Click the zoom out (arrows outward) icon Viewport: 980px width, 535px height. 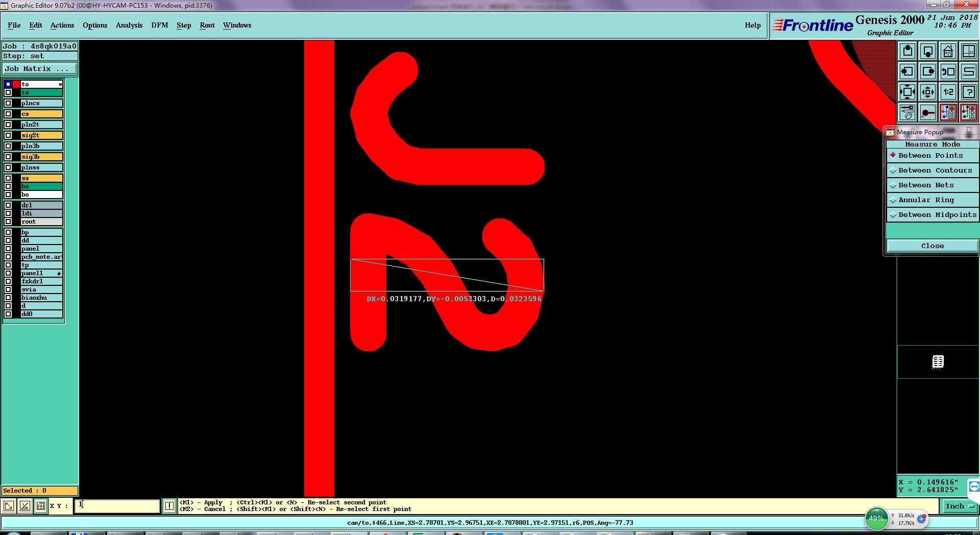tap(928, 92)
